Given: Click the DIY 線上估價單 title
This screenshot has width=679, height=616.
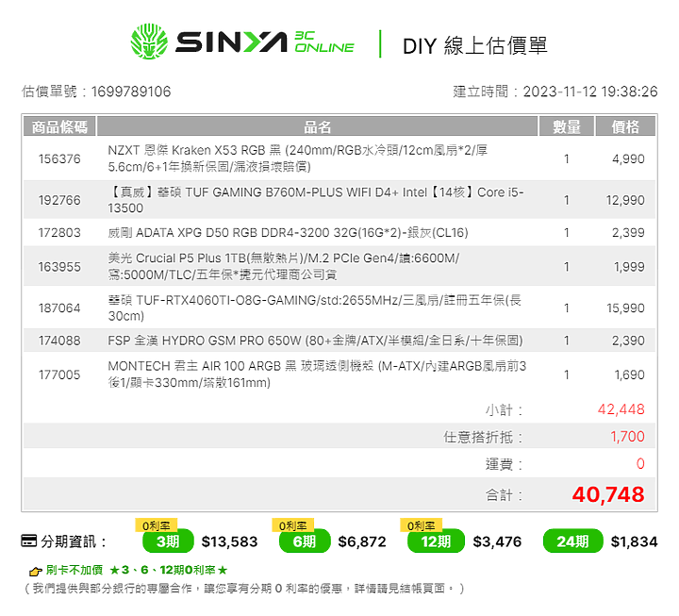Looking at the screenshot, I should pos(475,45).
